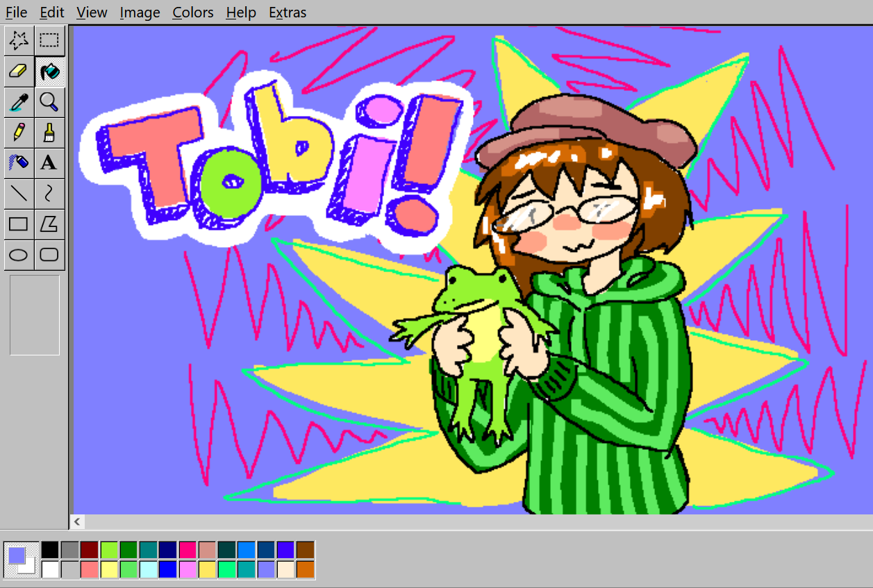The image size is (873, 588).
Task: Pick the navy blue swatch
Action: click(167, 550)
